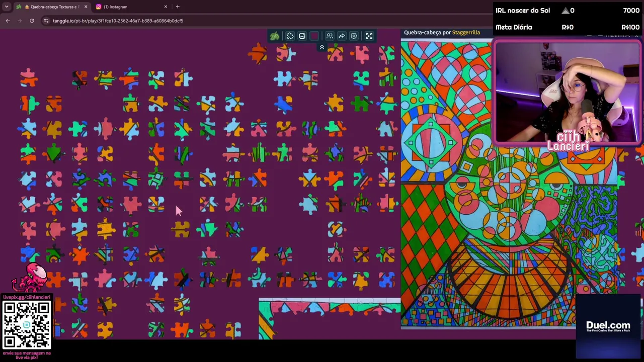This screenshot has width=644, height=362.
Task: Close the Quebra-cabeça Texturas tab
Action: tap(86, 7)
